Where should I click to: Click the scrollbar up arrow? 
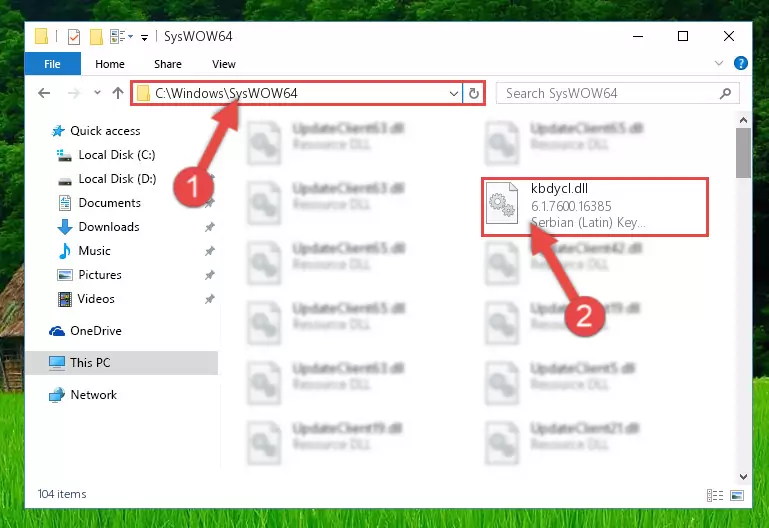pyautogui.click(x=743, y=120)
